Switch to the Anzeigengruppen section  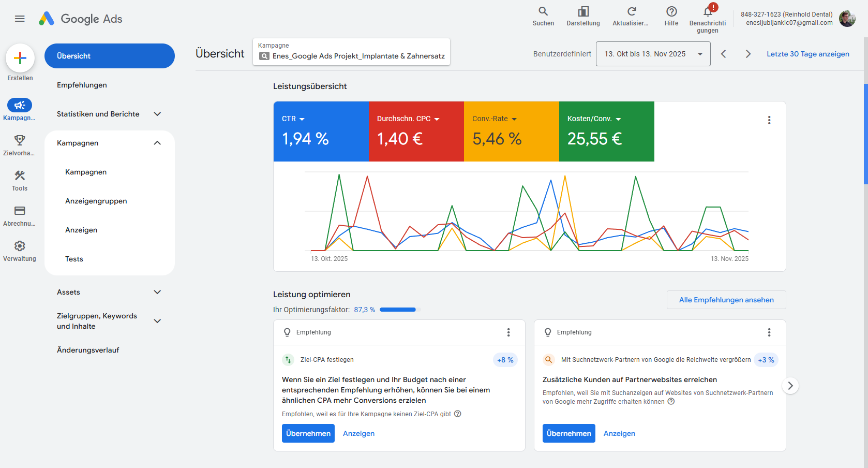point(96,201)
